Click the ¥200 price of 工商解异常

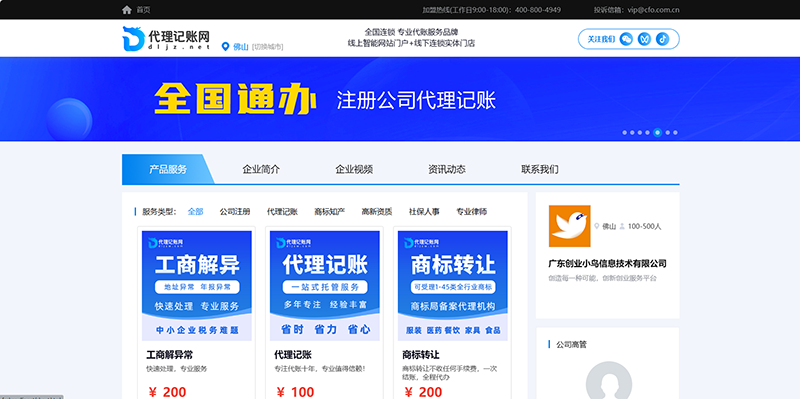(167, 392)
